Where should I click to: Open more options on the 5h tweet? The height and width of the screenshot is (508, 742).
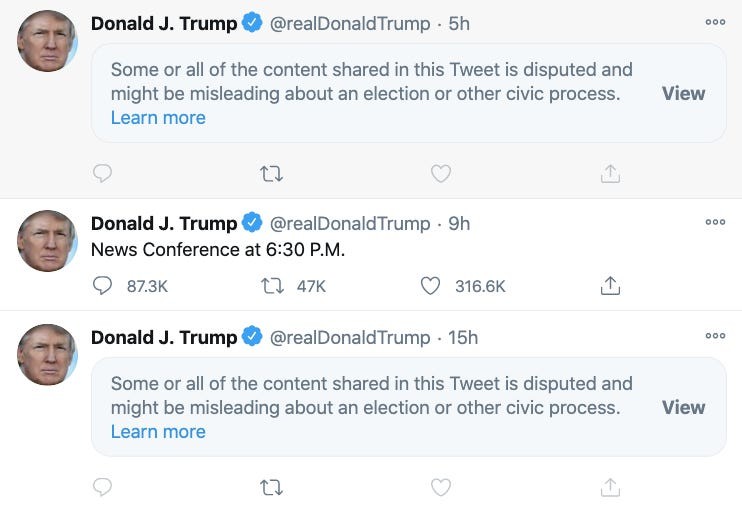(x=715, y=22)
